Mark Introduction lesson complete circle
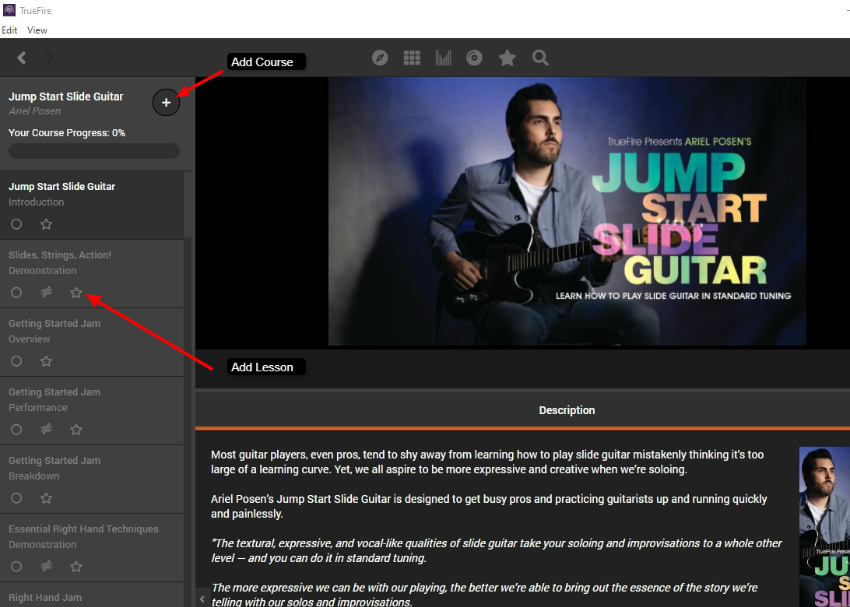 16,224
